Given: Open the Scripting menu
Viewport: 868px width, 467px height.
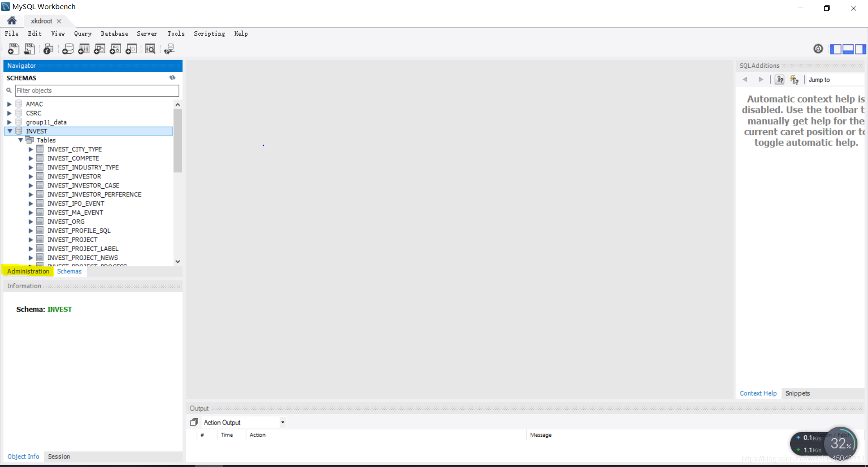Looking at the screenshot, I should click(209, 33).
